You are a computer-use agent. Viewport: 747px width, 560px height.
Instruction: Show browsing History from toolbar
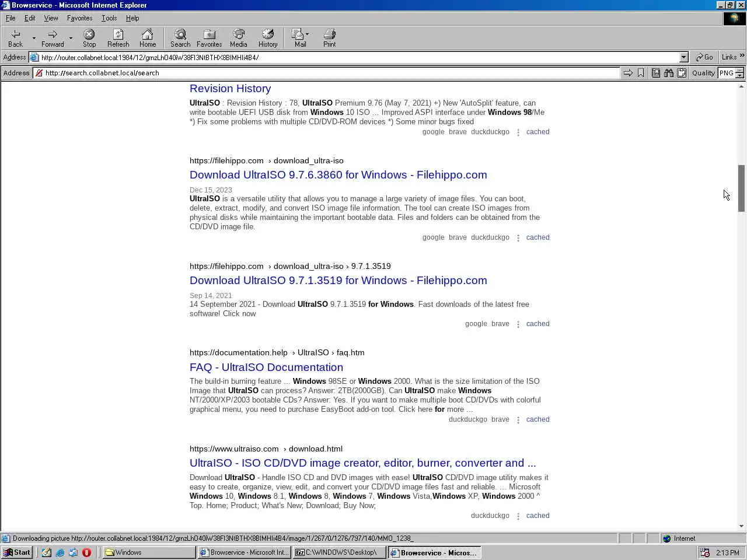tap(268, 38)
